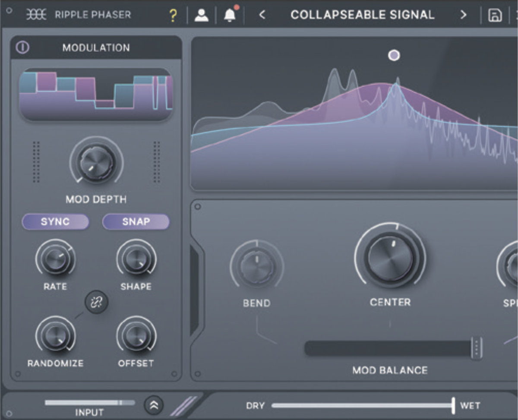
Task: Click the Ripple Phaser logo icon
Action: [x=37, y=14]
